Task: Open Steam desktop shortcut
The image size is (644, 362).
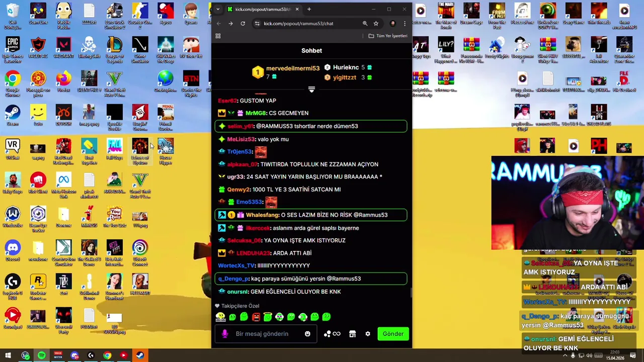Action: pos(13,115)
